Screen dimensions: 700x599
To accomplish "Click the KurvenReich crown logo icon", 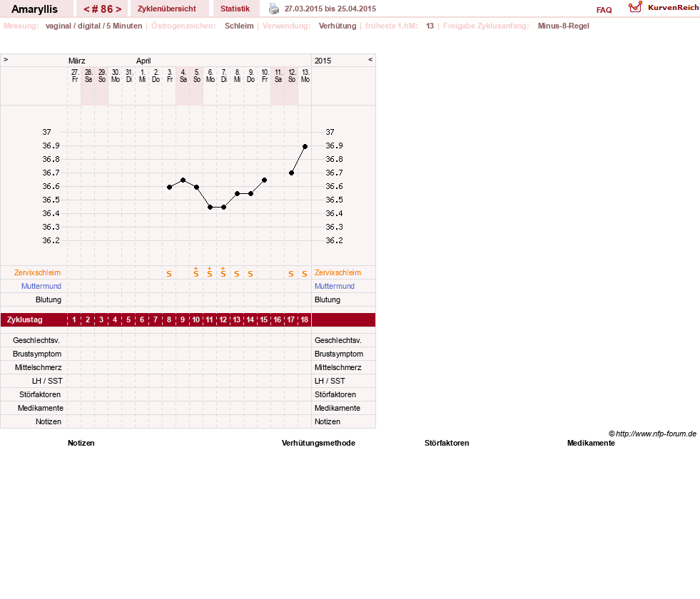I will click(x=635, y=7).
